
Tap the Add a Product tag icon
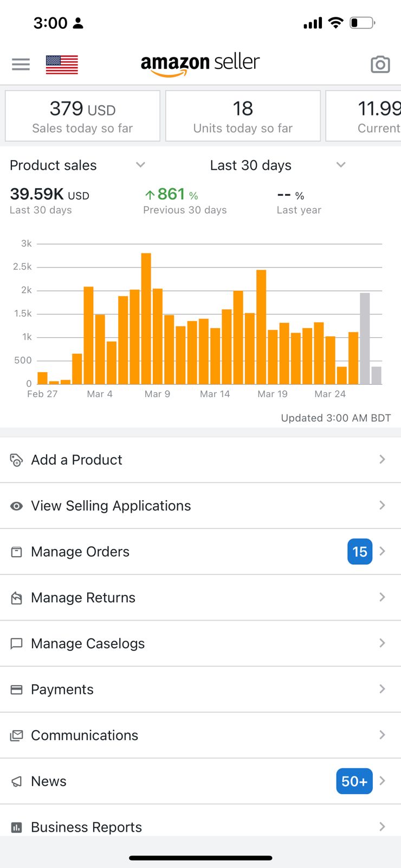17,460
